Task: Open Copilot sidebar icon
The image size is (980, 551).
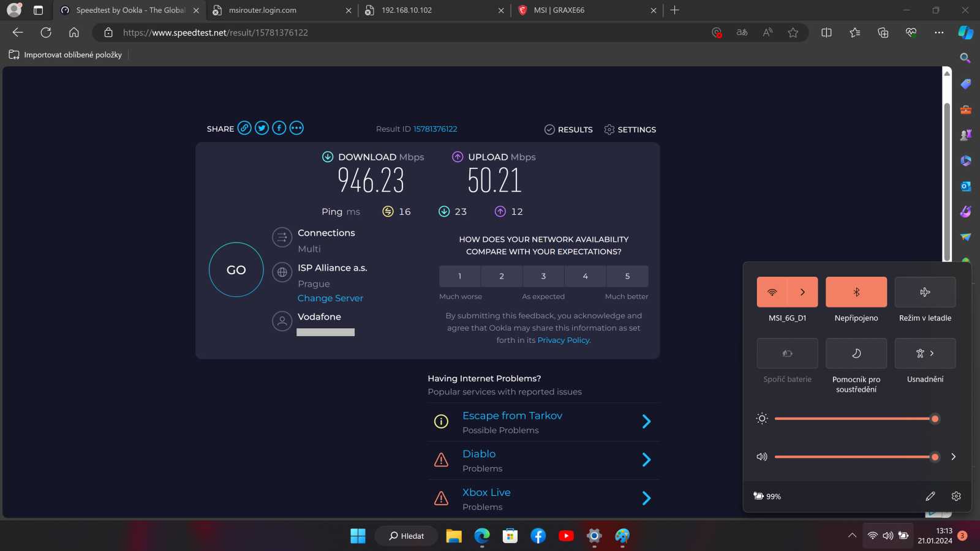Action: (966, 32)
